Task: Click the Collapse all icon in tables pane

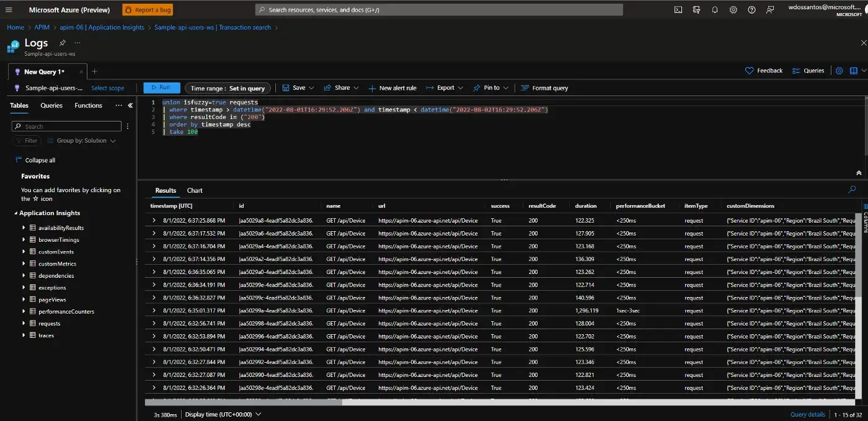Action: point(19,160)
